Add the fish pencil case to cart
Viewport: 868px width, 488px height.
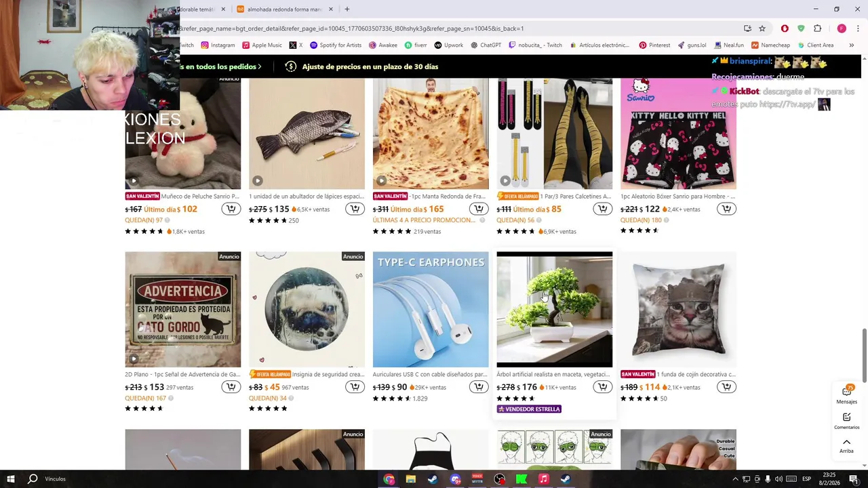[x=355, y=209]
